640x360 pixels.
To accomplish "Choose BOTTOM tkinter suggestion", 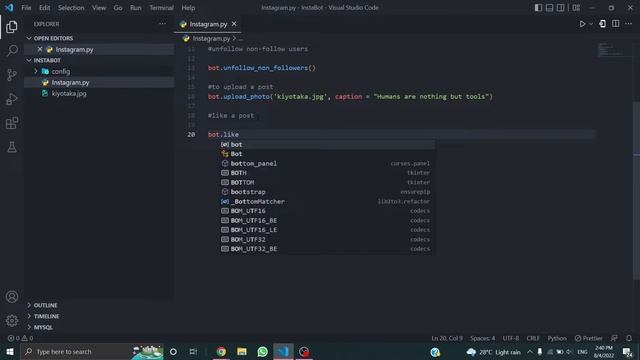I will click(x=327, y=182).
